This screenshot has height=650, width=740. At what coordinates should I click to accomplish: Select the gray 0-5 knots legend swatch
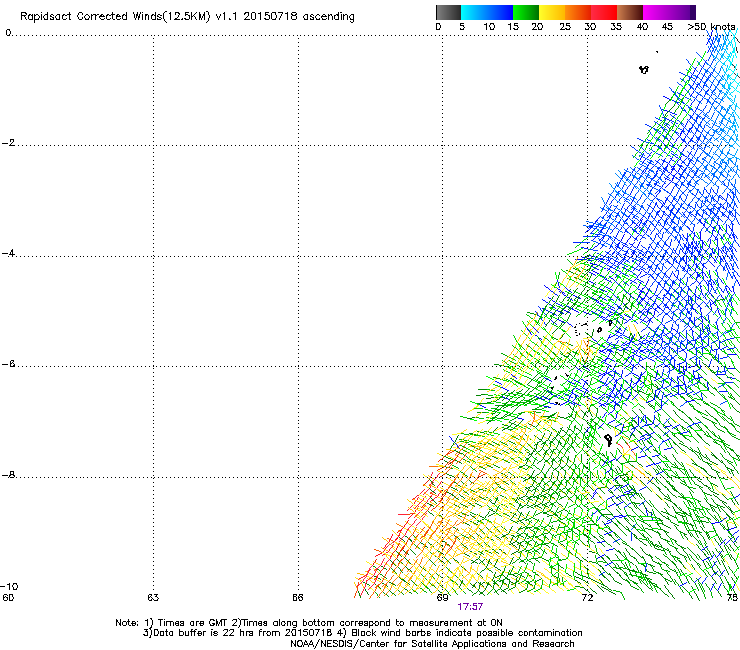(448, 12)
